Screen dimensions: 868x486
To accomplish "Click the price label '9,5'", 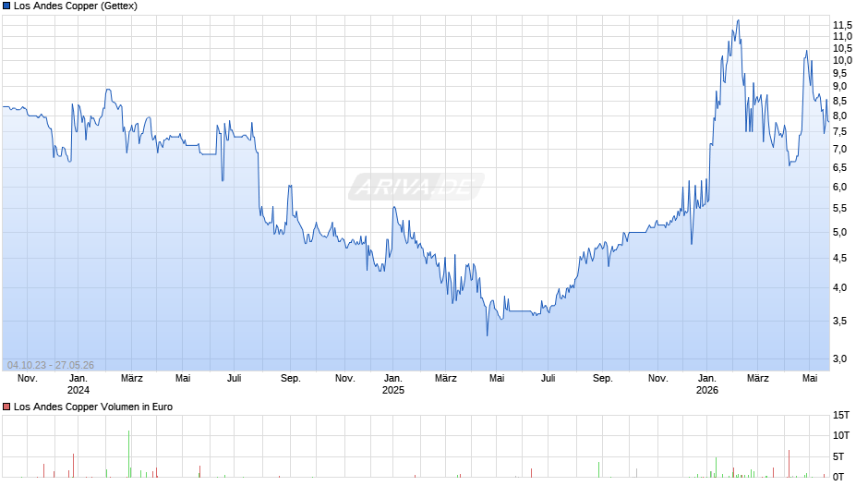I will click(x=839, y=73).
